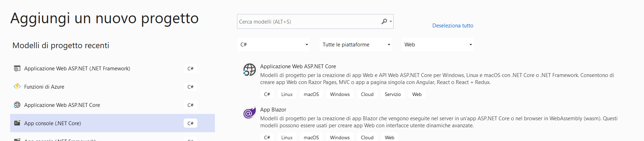
Task: Choose App console (.NET Core) from recents
Action: click(53, 123)
